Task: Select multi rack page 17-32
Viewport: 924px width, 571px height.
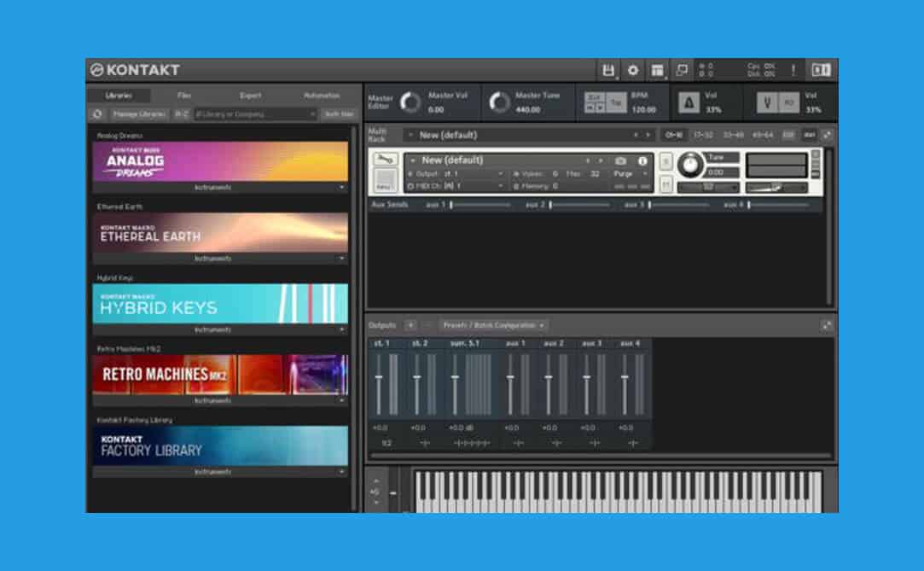Action: click(703, 135)
